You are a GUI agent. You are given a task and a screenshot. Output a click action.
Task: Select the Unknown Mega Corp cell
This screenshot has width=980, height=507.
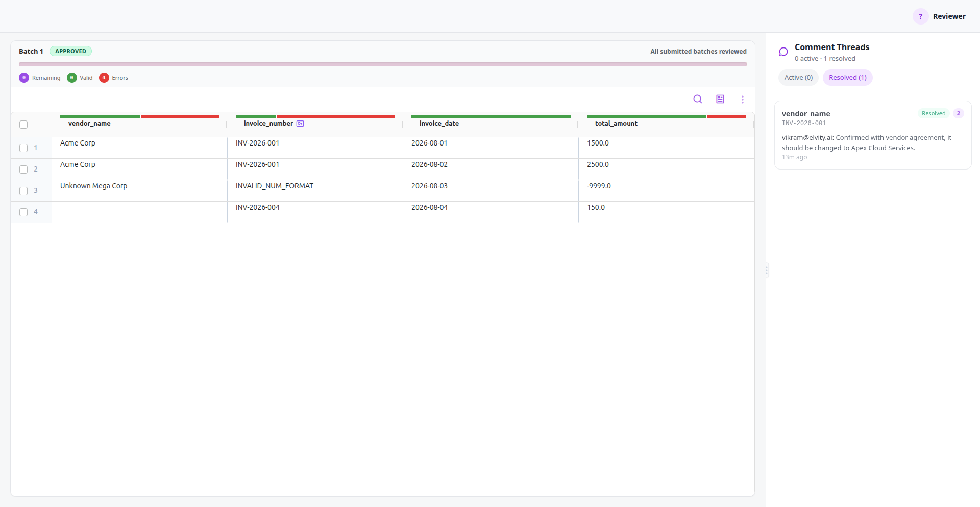pos(139,190)
